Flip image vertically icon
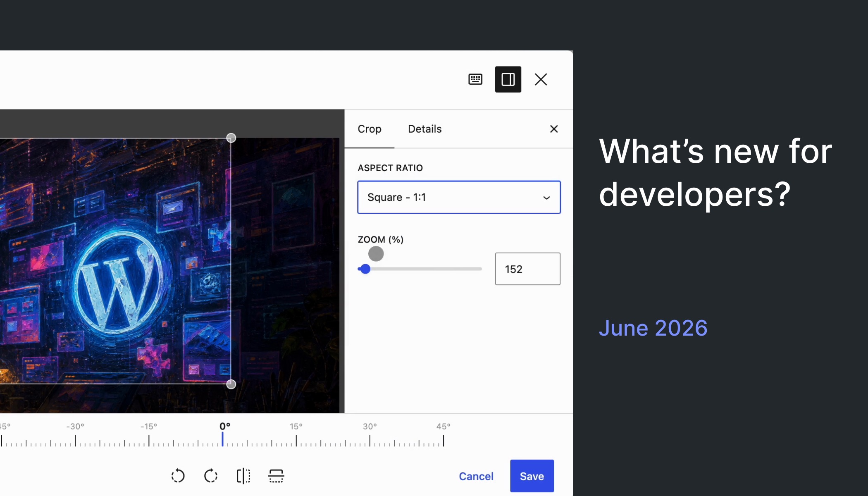The height and width of the screenshot is (496, 868). click(x=276, y=476)
